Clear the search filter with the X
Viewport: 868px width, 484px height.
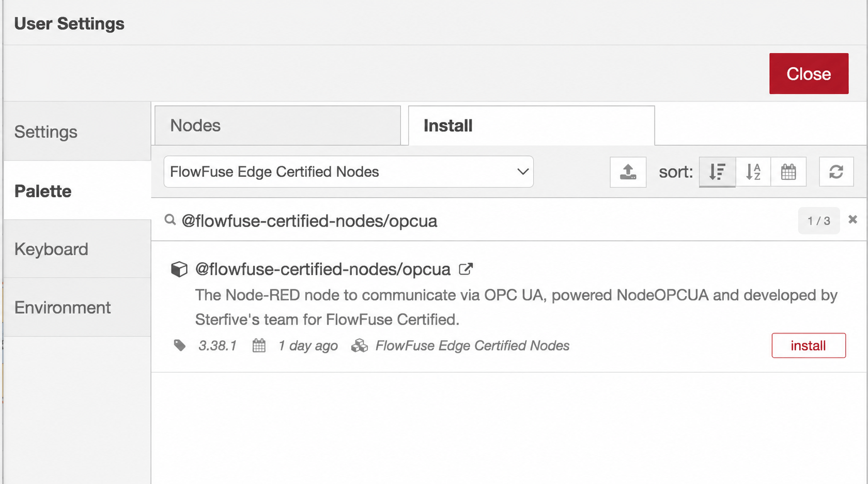853,219
